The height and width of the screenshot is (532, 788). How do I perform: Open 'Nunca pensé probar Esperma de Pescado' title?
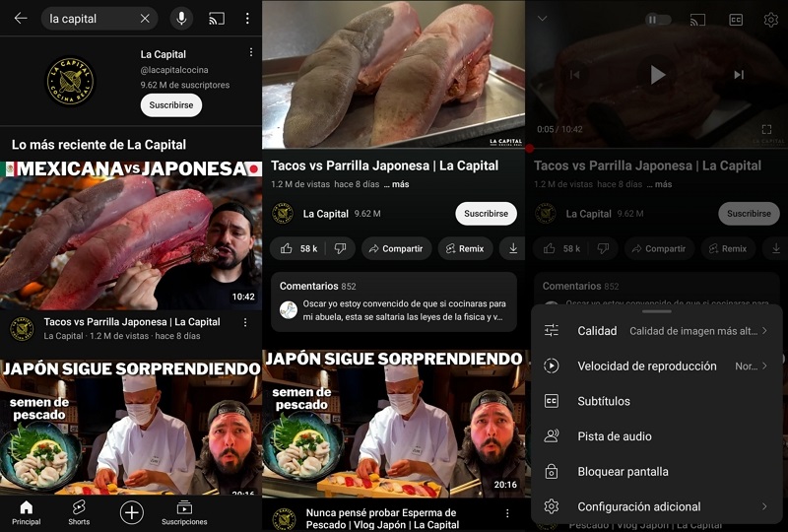382,518
